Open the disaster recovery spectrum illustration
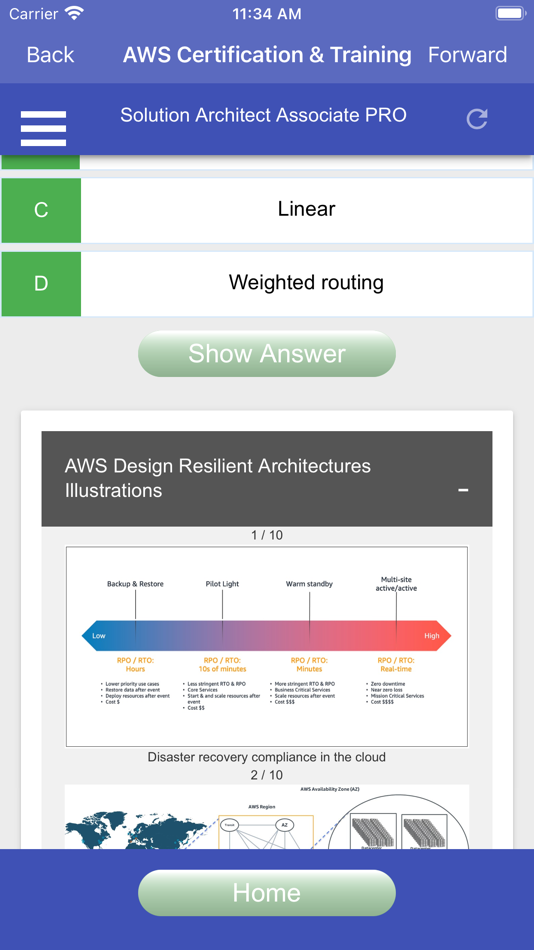The height and width of the screenshot is (950, 534). [x=267, y=646]
